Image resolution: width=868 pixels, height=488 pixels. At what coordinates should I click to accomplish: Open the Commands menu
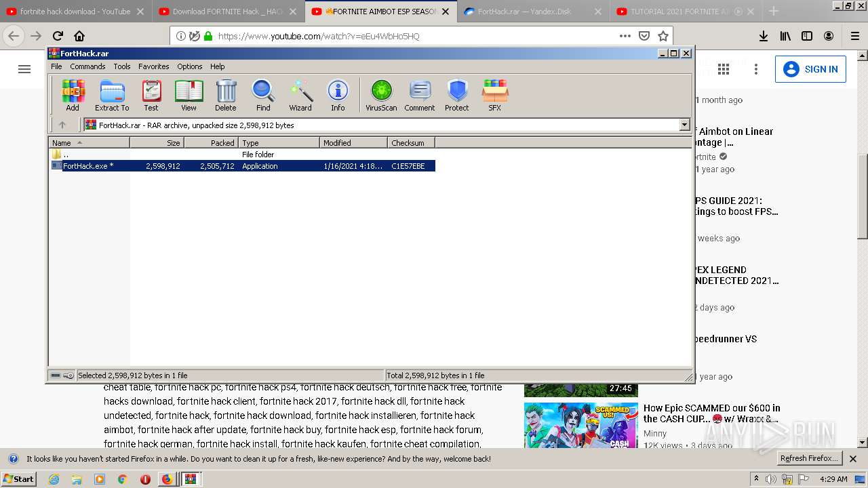pos(87,66)
